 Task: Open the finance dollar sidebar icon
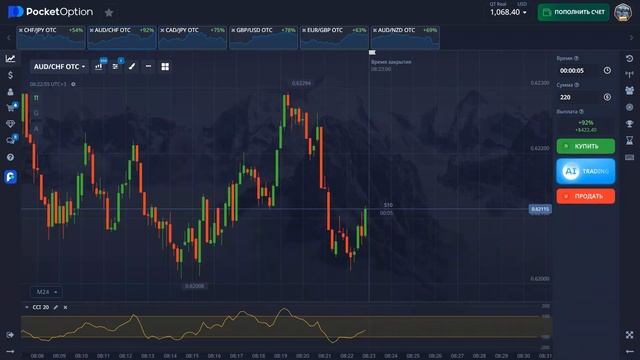tap(10, 75)
